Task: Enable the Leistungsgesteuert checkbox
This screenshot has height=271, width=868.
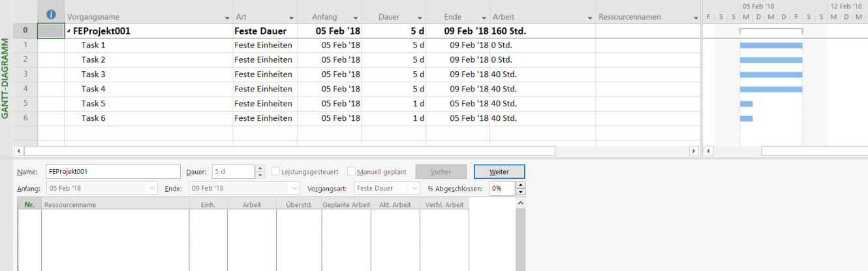Action: tap(275, 172)
